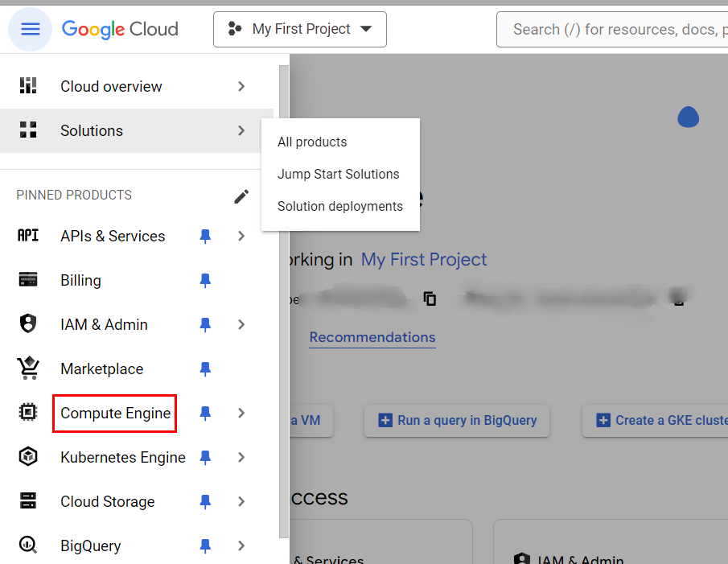Unpin IAM & Admin

[205, 324]
